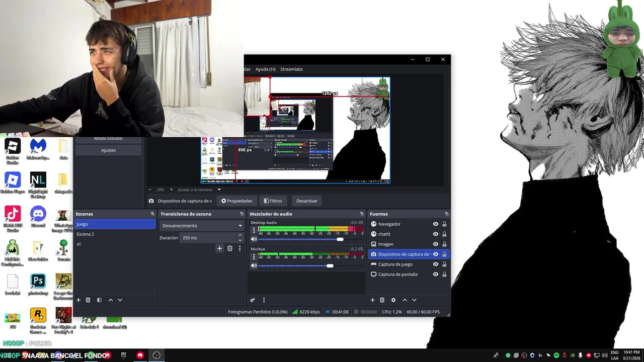Select Escena 2 in scenes list

[115, 234]
